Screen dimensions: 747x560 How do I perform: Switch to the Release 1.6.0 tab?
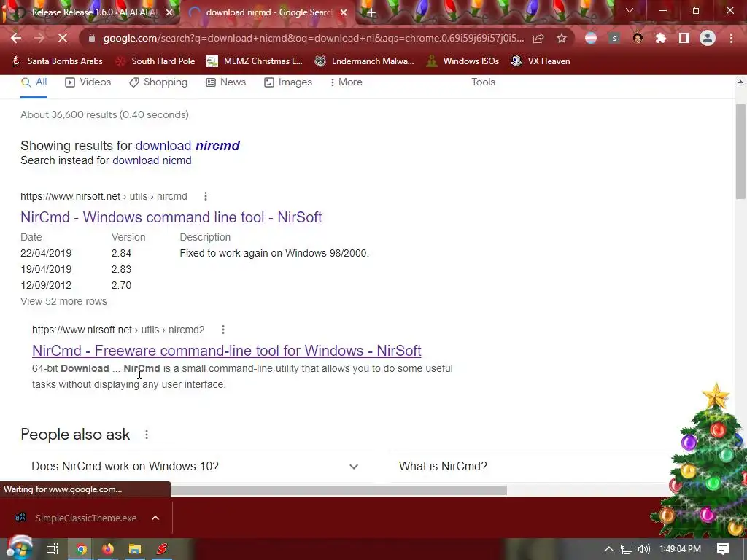(x=94, y=13)
